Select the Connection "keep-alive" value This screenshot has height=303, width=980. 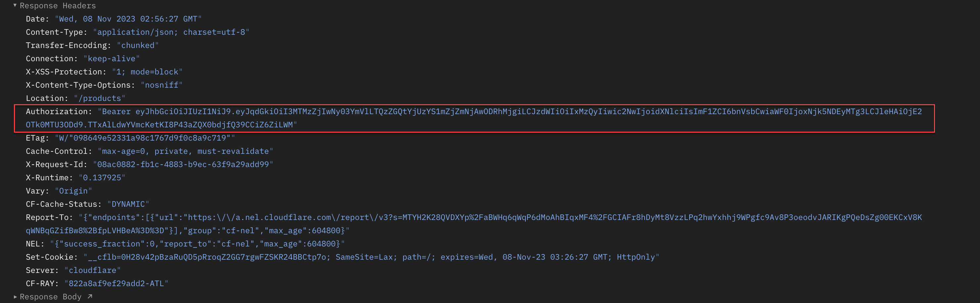pos(112,59)
